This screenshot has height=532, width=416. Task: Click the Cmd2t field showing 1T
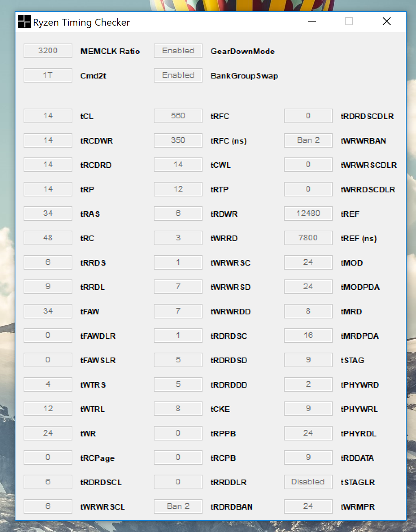click(48, 75)
